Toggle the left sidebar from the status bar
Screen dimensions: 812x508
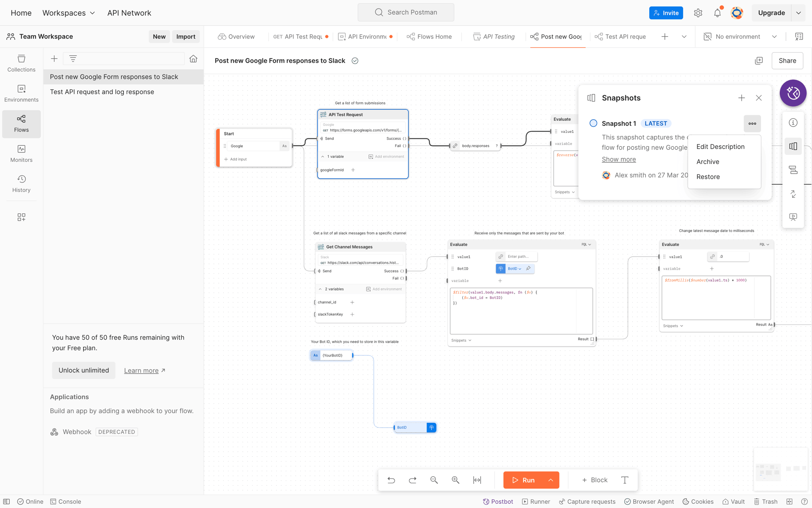tap(6, 502)
